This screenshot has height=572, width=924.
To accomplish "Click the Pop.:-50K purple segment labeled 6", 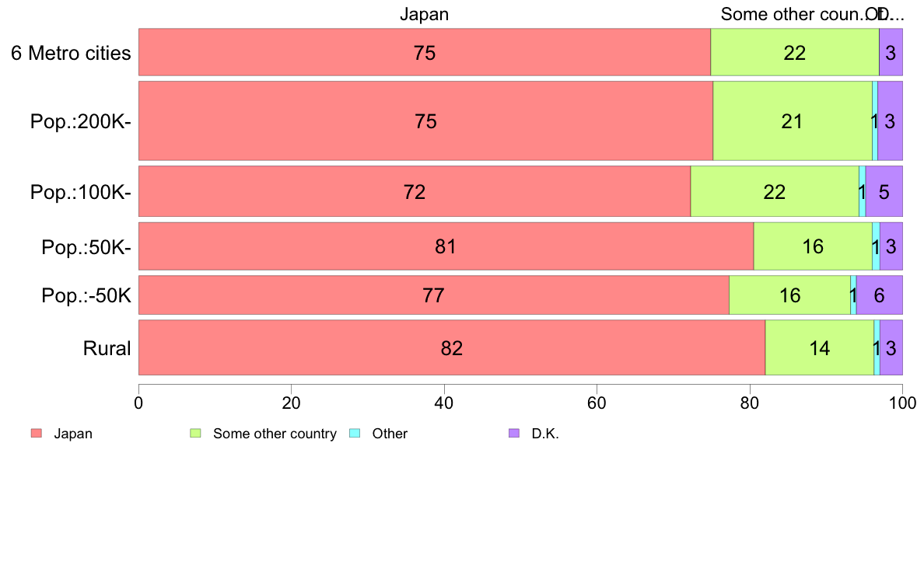I will (x=879, y=295).
